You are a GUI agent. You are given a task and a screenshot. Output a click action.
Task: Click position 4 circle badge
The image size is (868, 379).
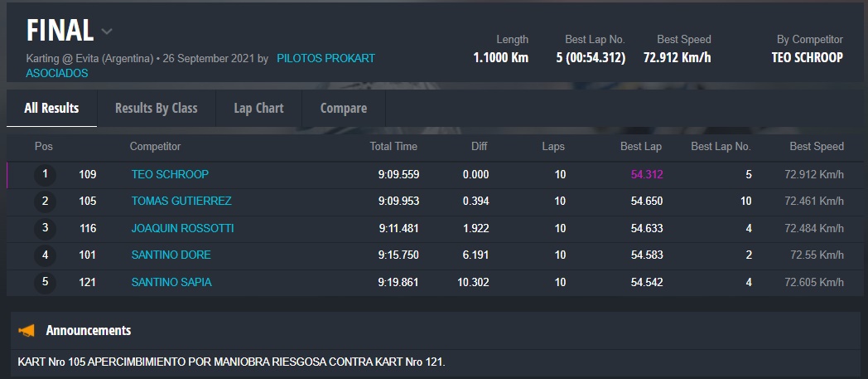click(x=45, y=255)
